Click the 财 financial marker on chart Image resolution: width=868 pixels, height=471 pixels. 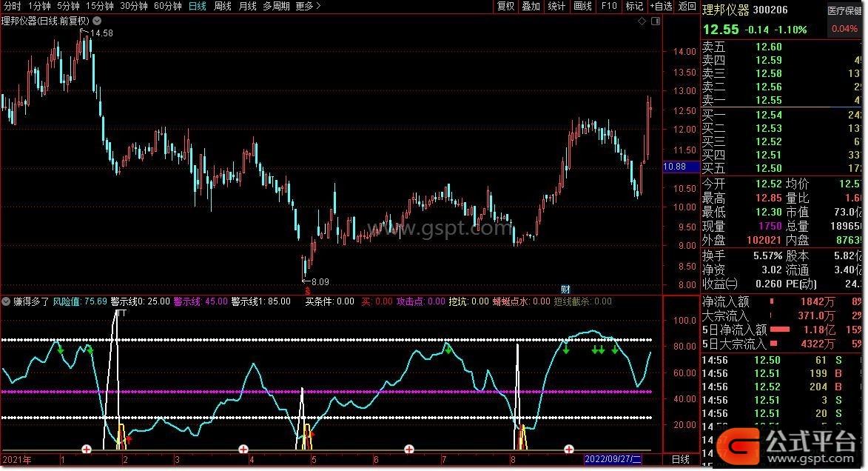click(x=565, y=290)
